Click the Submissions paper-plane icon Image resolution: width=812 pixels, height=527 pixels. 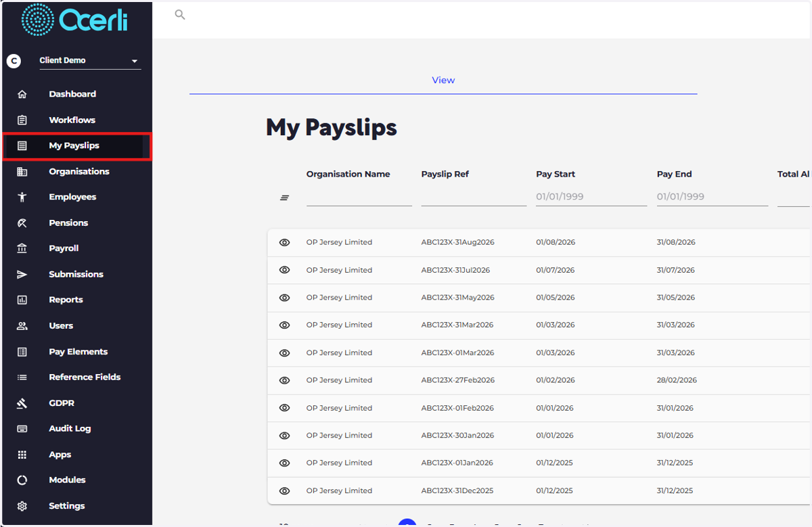[22, 274]
